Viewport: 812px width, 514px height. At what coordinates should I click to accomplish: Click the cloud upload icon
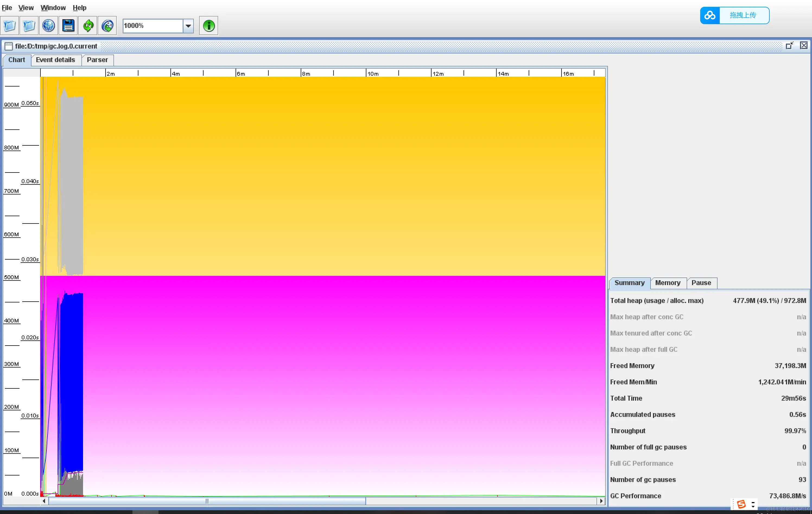point(710,15)
